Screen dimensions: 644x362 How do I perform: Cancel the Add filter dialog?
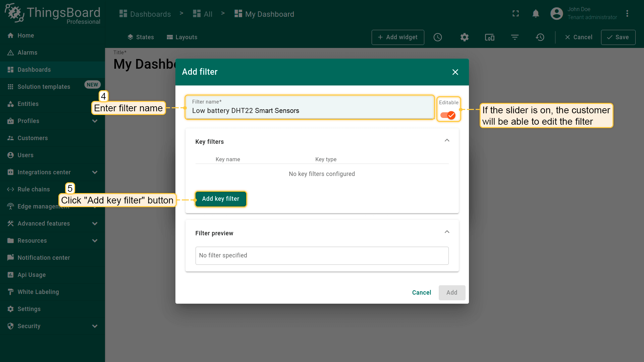pyautogui.click(x=421, y=293)
